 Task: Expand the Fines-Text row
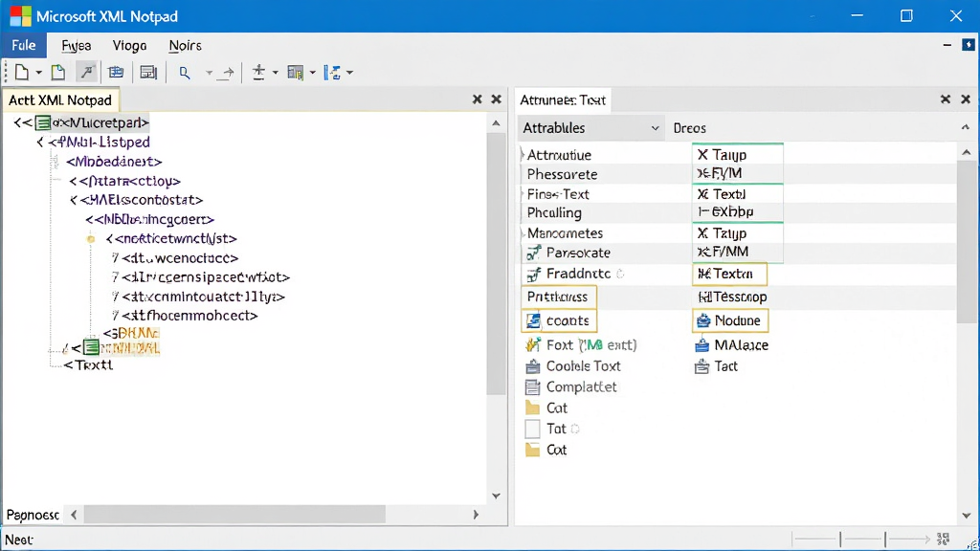pos(523,193)
